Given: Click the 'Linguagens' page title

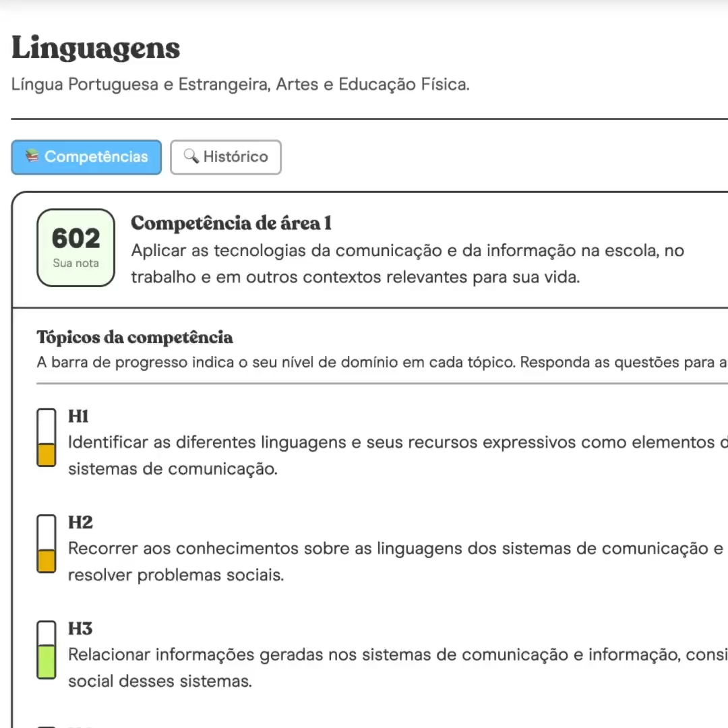Looking at the screenshot, I should point(96,49).
